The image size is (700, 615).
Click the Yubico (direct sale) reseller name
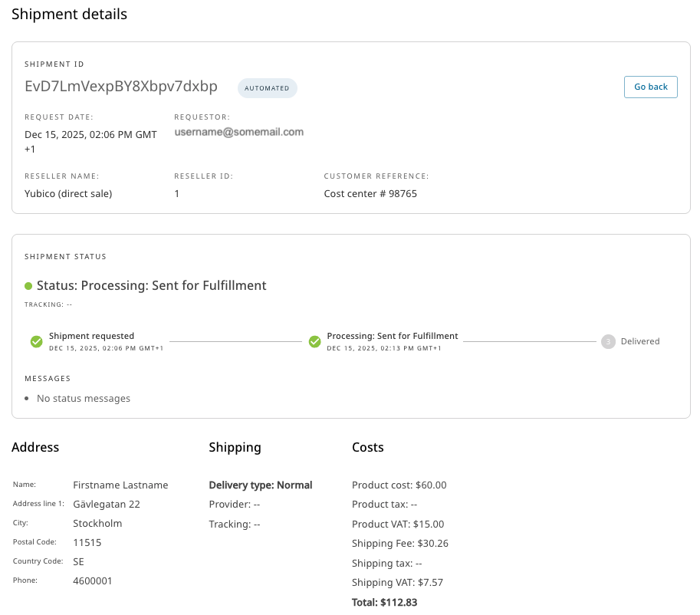[68, 194]
